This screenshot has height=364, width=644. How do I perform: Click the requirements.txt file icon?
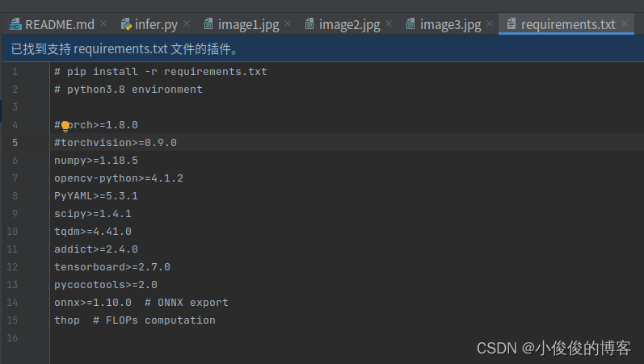pos(511,24)
